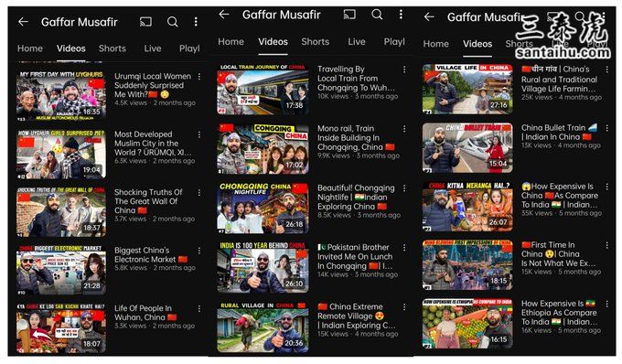Select the Videos tab in the middle panel

pyautogui.click(x=273, y=42)
